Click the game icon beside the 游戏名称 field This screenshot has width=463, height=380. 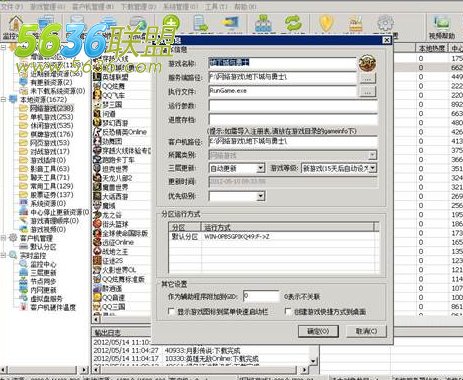point(367,63)
